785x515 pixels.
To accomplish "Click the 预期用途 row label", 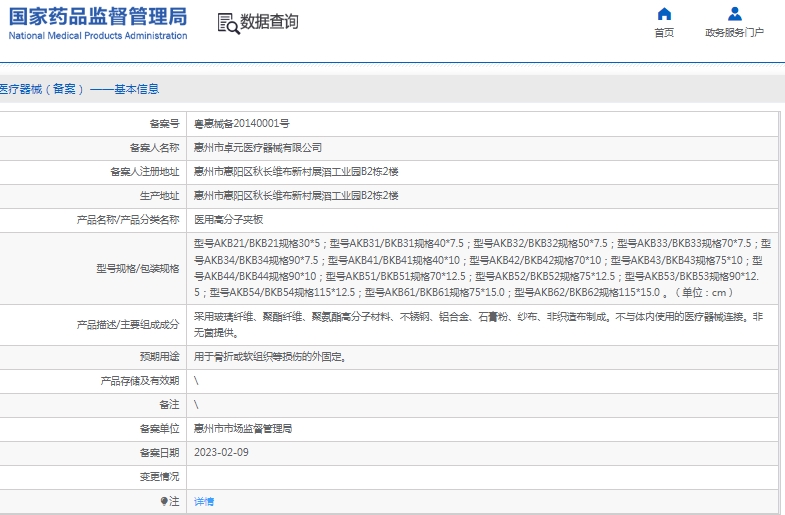I will [159, 357].
